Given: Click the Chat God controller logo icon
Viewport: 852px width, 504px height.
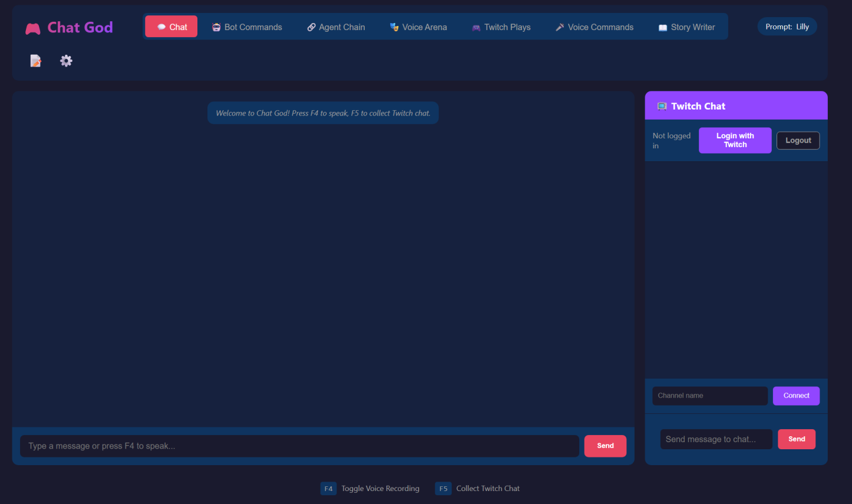Looking at the screenshot, I should click(33, 28).
